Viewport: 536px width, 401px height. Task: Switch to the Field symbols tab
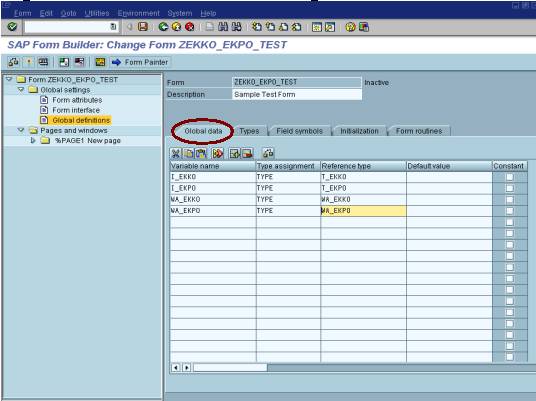(x=299, y=131)
